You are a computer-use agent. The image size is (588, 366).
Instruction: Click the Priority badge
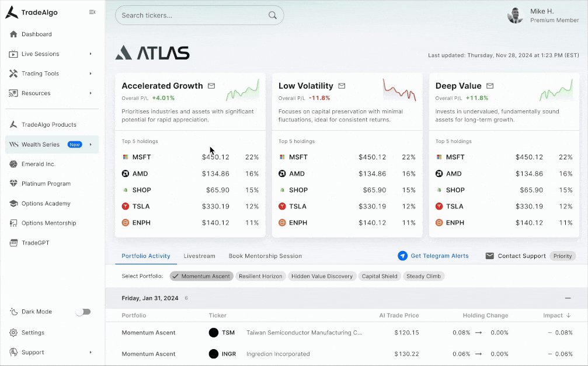[562, 256]
